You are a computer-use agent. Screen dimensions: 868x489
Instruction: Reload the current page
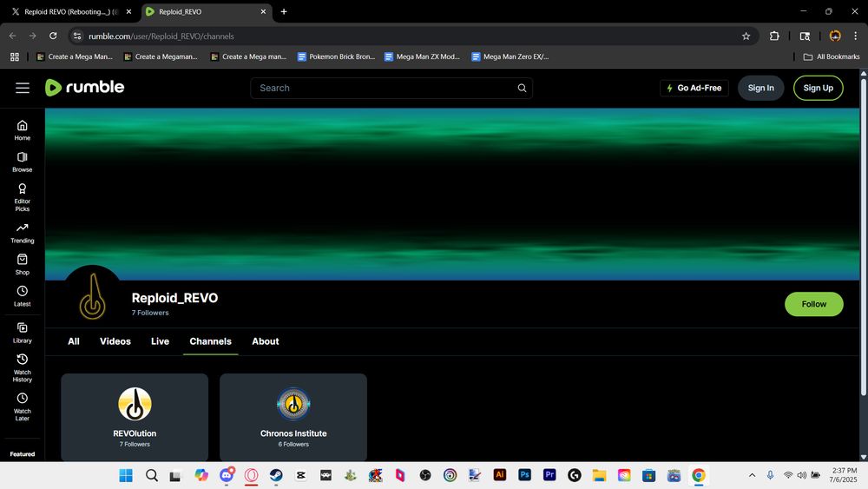click(x=53, y=36)
